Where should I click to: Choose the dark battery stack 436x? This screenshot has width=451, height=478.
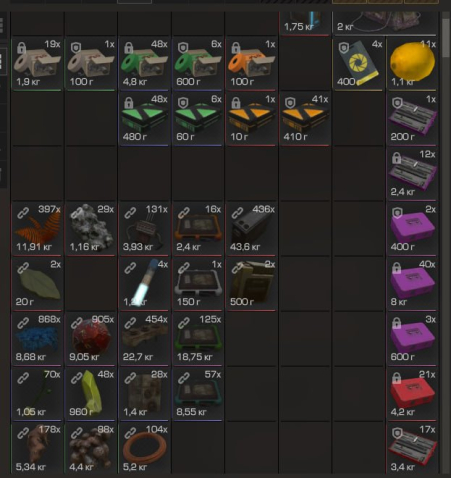[x=252, y=229]
